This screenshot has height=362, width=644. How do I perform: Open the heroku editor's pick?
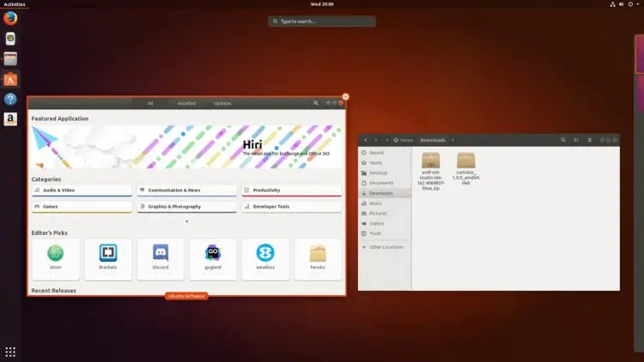click(318, 259)
